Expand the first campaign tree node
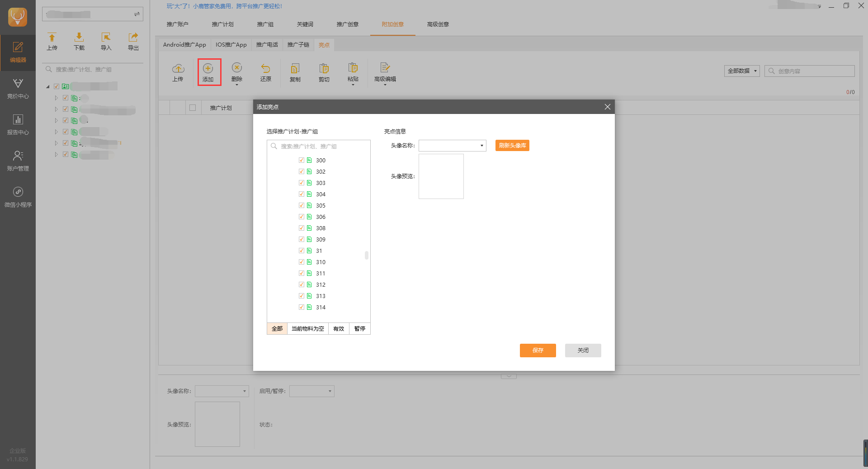The image size is (868, 469). pyautogui.click(x=56, y=98)
